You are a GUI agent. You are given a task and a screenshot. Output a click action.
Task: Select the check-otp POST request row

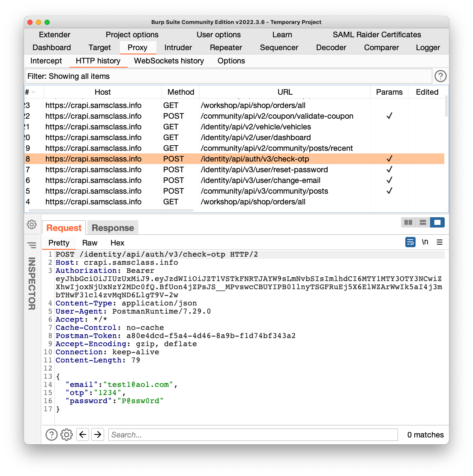point(234,159)
